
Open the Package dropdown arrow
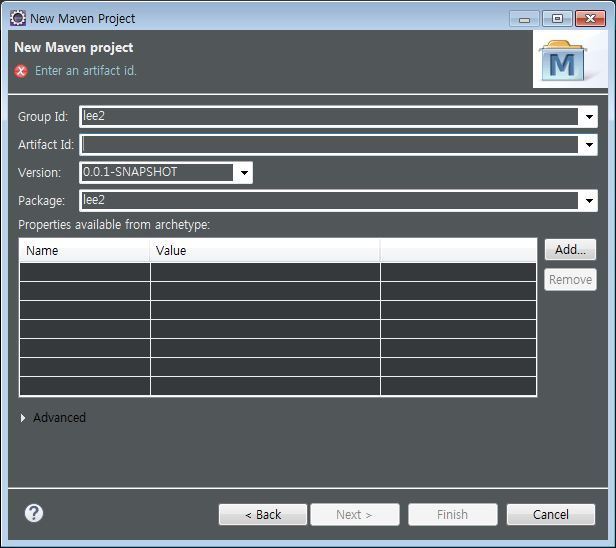pos(589,201)
